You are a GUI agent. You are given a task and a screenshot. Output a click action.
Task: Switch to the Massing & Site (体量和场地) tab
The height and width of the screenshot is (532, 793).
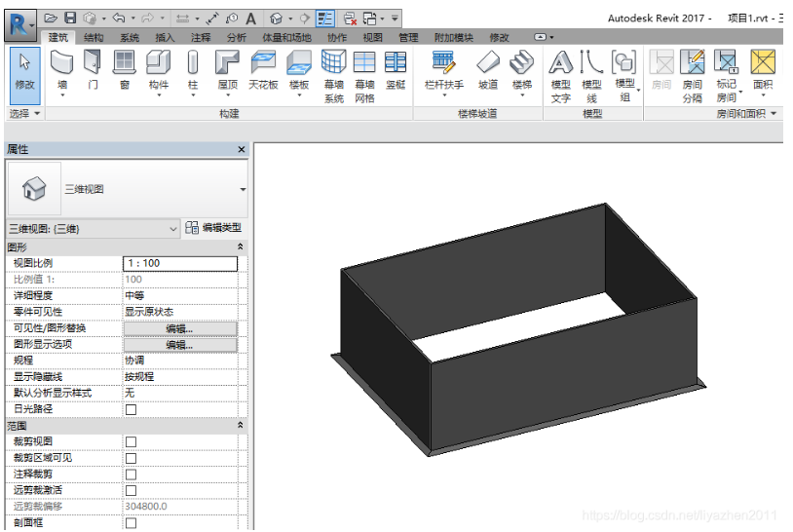click(x=286, y=37)
